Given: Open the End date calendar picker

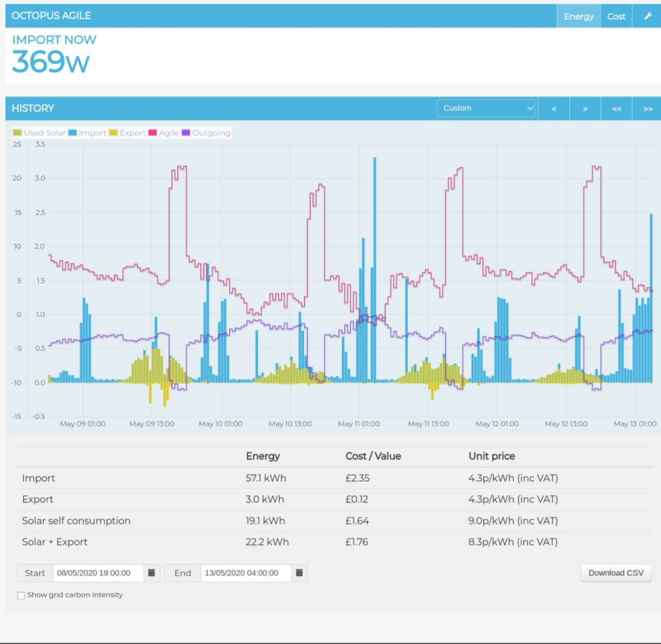Looking at the screenshot, I should click(x=299, y=573).
